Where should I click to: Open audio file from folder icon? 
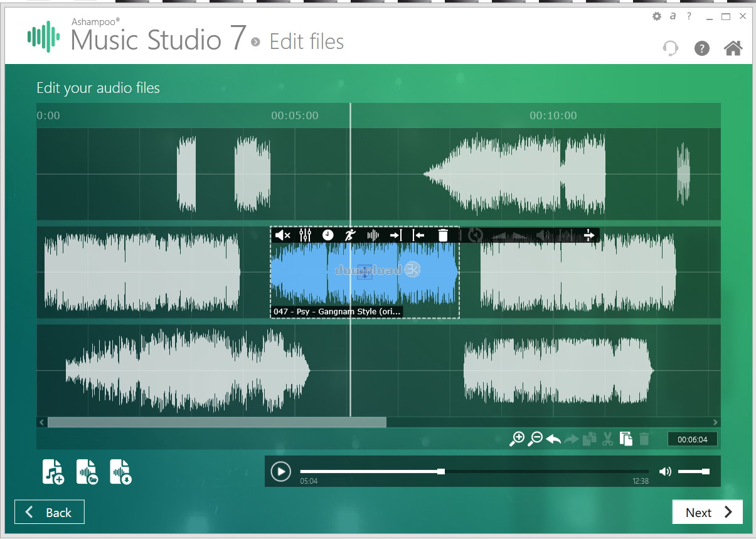click(x=87, y=472)
